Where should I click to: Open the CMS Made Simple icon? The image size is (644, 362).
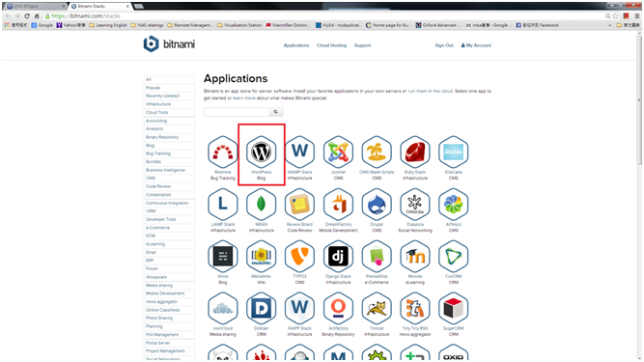pyautogui.click(x=377, y=153)
